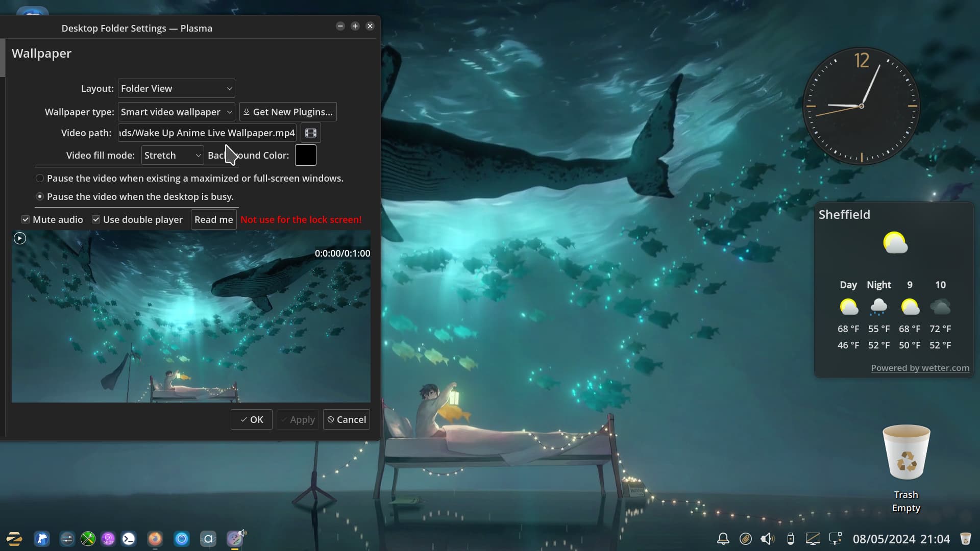The image size is (980, 551).
Task: Click the analog clock widget on desktop
Action: point(862,106)
